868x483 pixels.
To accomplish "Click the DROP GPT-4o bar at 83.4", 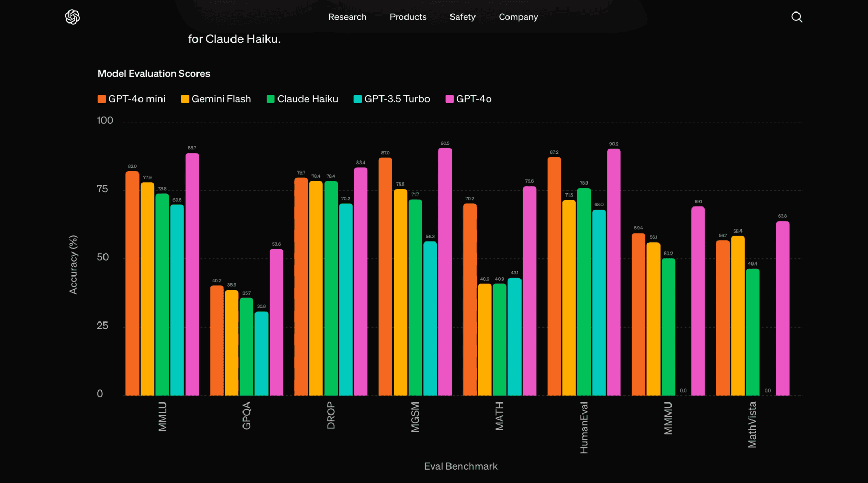I will (x=361, y=281).
